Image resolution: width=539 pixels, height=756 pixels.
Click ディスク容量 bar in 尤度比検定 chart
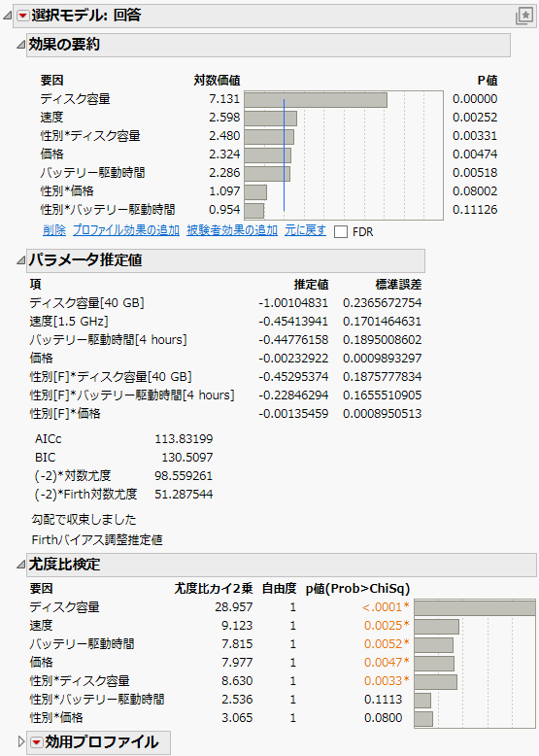coord(475,608)
